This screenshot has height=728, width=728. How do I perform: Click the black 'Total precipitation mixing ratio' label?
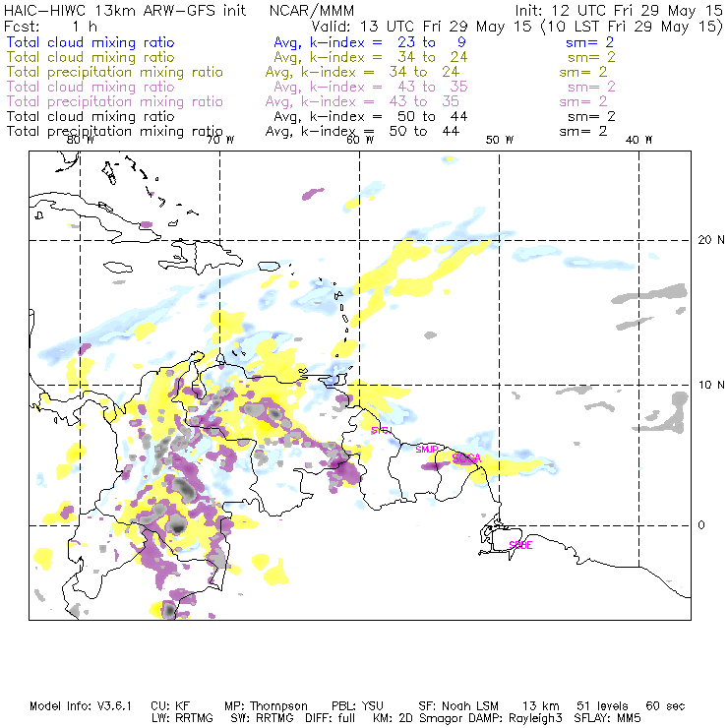[x=115, y=132]
